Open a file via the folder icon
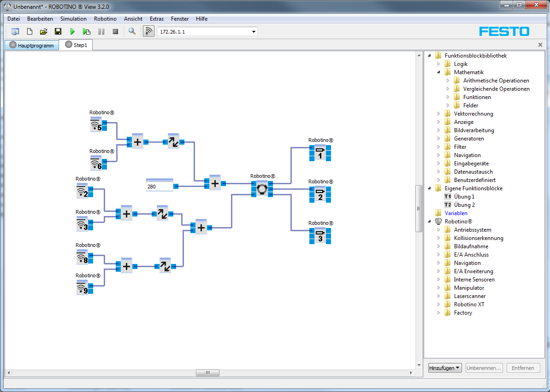 pos(43,32)
